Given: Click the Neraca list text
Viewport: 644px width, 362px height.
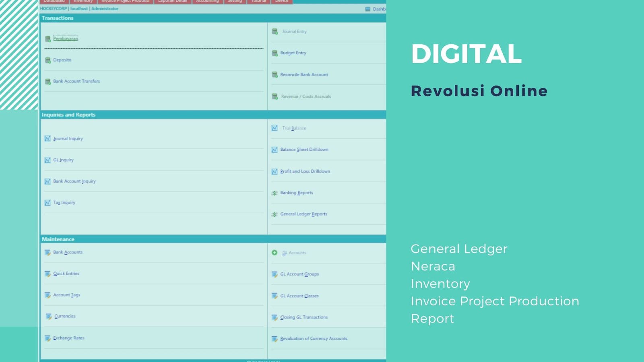Looking at the screenshot, I should (433, 266).
